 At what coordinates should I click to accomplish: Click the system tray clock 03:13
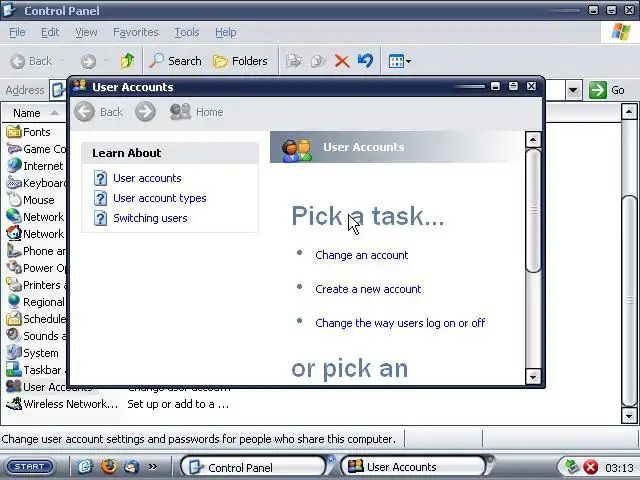coord(619,467)
